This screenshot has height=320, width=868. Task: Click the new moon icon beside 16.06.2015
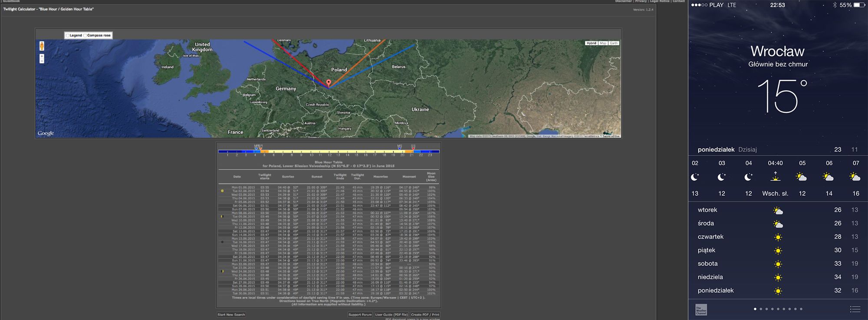pos(223,242)
